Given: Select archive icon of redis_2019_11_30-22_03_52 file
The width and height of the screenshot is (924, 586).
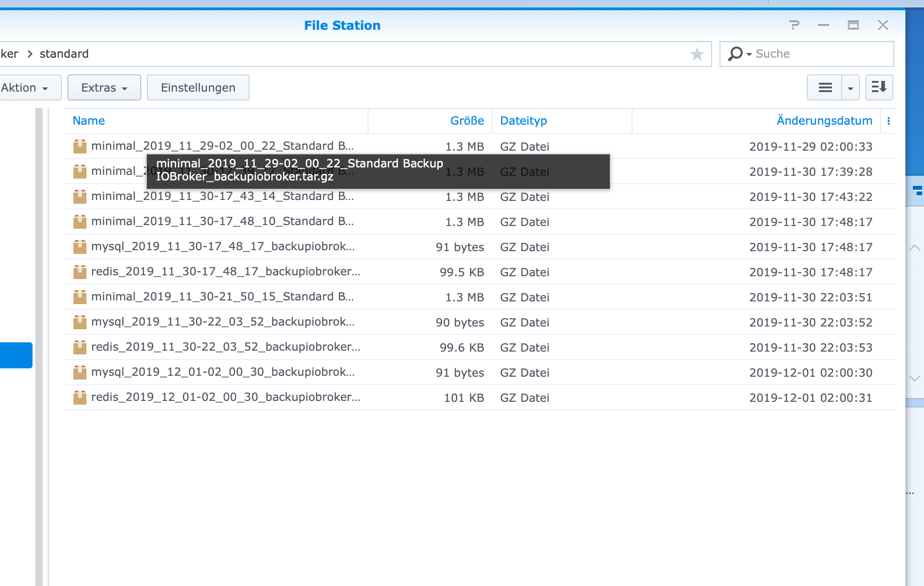Looking at the screenshot, I should pyautogui.click(x=80, y=347).
